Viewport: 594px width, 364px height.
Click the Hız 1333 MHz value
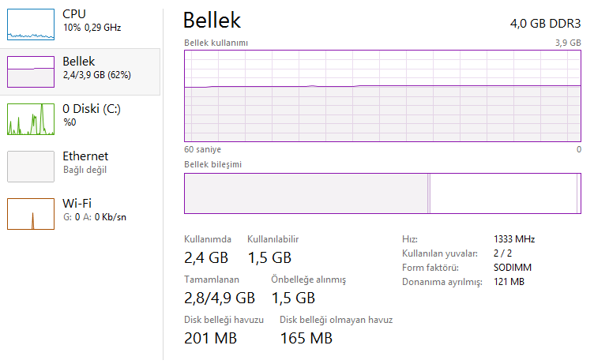(x=514, y=239)
